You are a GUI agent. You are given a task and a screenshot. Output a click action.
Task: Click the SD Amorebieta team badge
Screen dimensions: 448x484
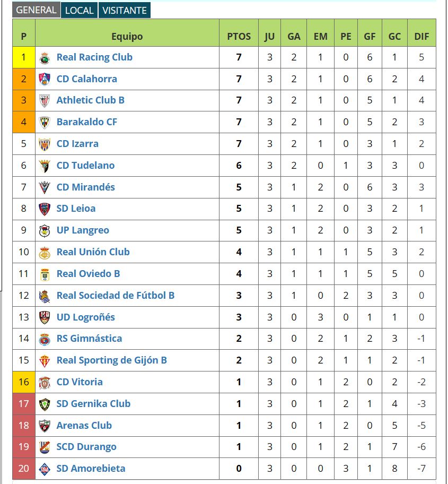point(45,469)
